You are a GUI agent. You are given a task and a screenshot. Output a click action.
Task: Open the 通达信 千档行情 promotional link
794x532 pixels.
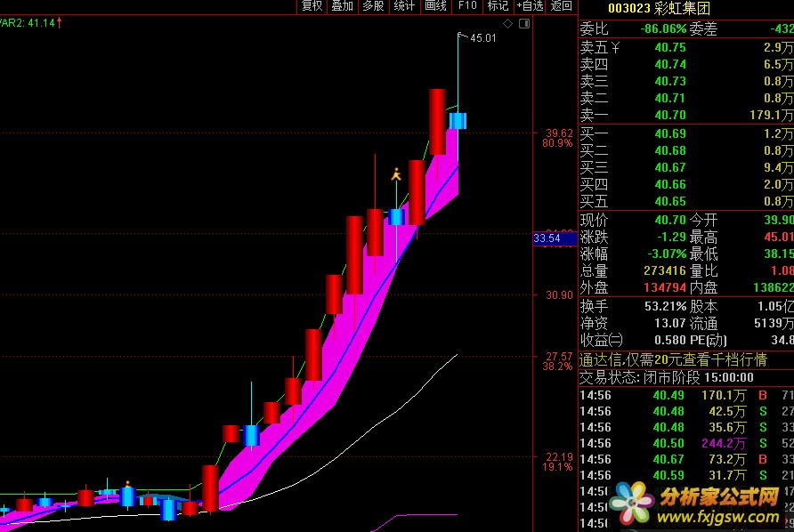coord(673,360)
